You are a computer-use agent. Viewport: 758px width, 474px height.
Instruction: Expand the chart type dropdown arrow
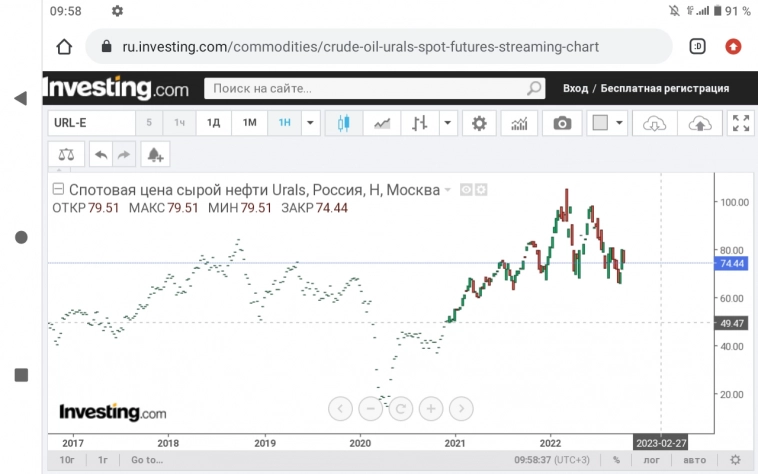point(446,123)
